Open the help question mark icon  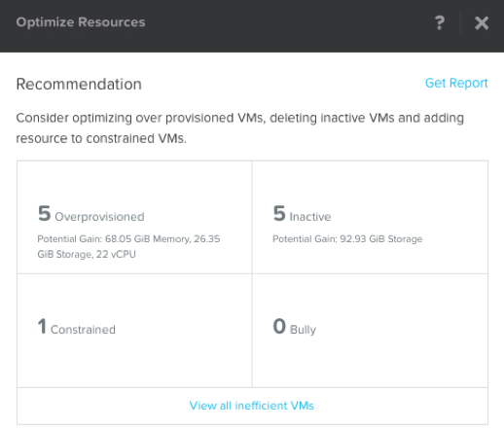tap(440, 22)
